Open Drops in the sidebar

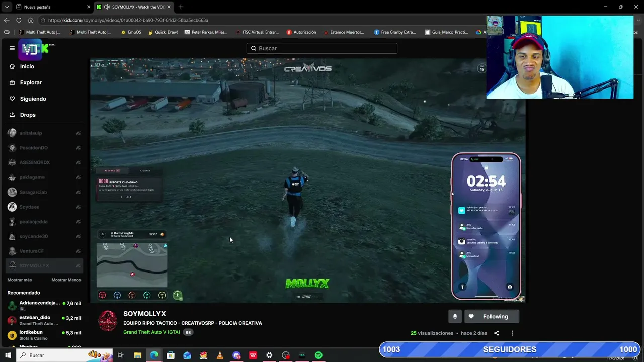tap(28, 115)
